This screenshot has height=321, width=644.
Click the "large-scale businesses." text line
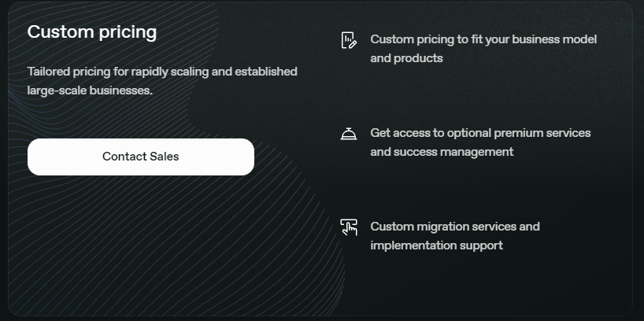[x=90, y=90]
